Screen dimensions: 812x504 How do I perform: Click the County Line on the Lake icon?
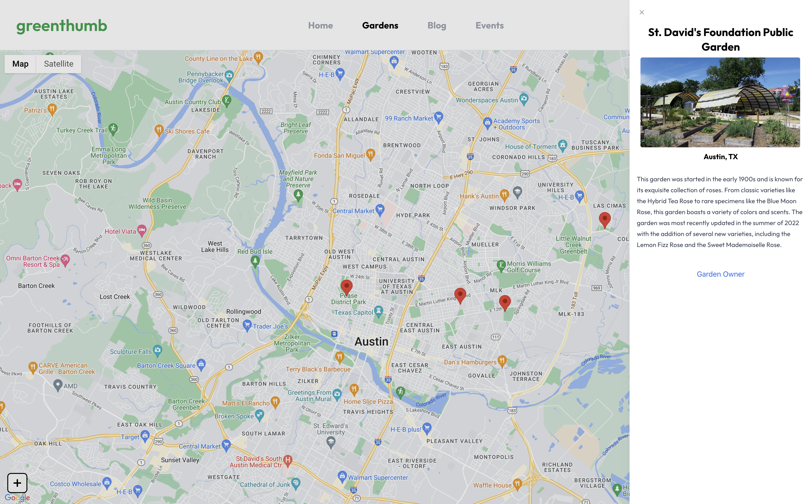point(258,58)
